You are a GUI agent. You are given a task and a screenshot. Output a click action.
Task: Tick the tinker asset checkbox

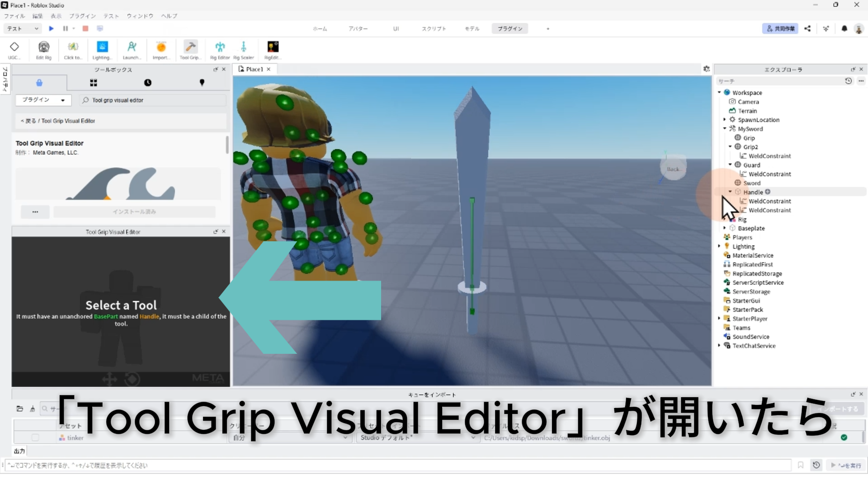coord(35,437)
